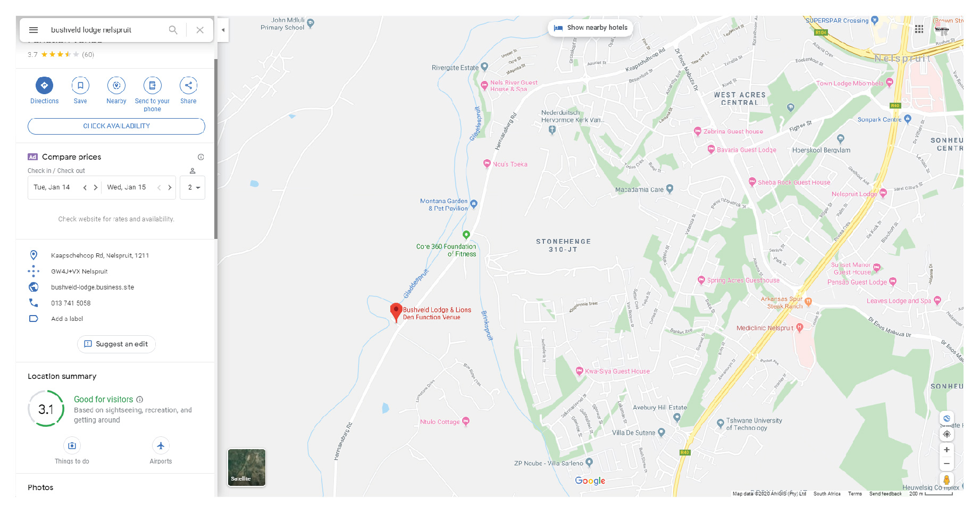Zoom in on the map

(x=947, y=450)
